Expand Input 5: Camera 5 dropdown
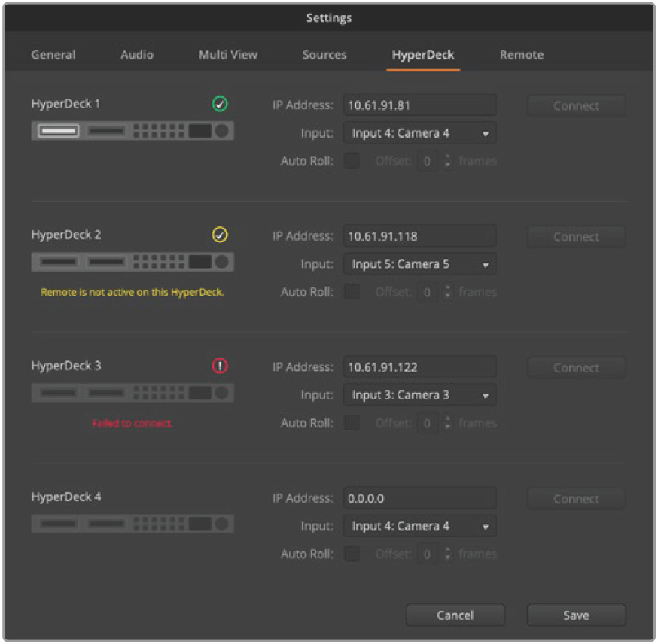This screenshot has width=658, height=644. pyautogui.click(x=420, y=265)
